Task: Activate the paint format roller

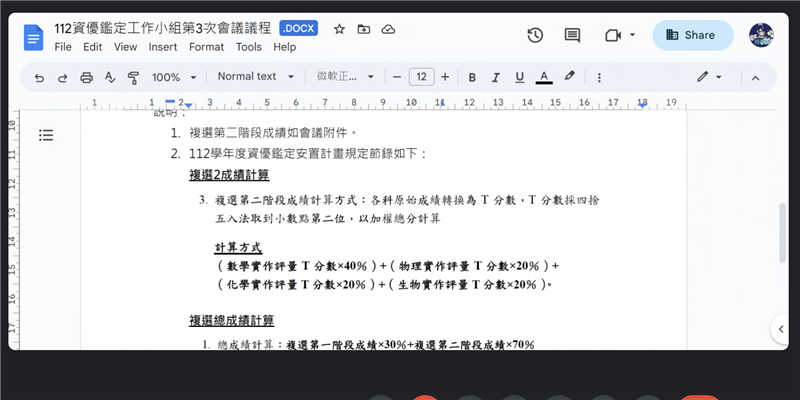Action: click(133, 78)
